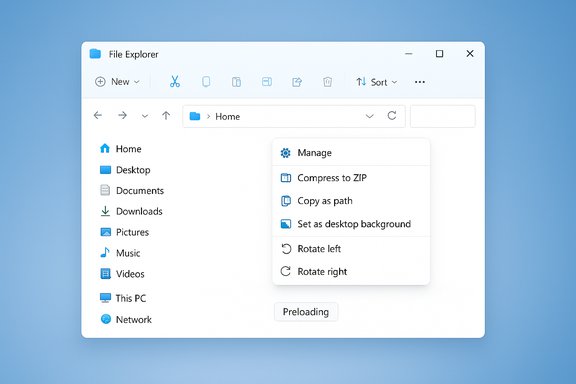Click the Paste clipboard icon
This screenshot has height=384, width=576.
coord(236,82)
